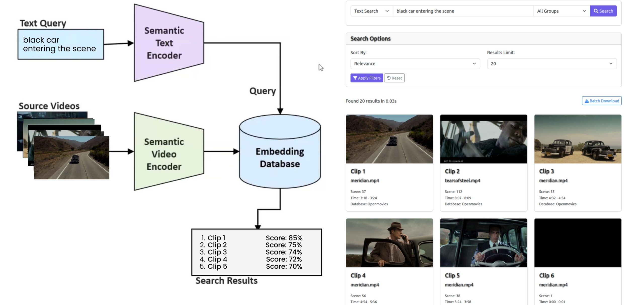The image size is (644, 305).
Task: Open the Results Limit dropdown showing 20
Action: coord(552,64)
